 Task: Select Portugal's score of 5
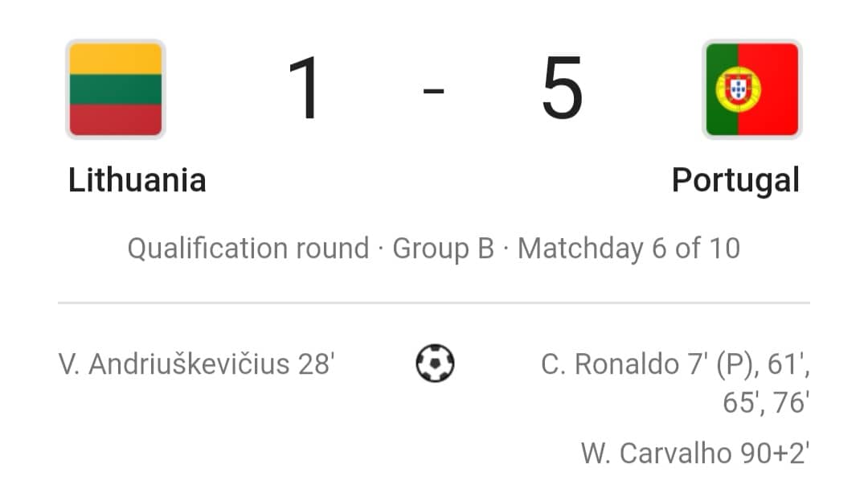[x=563, y=88]
